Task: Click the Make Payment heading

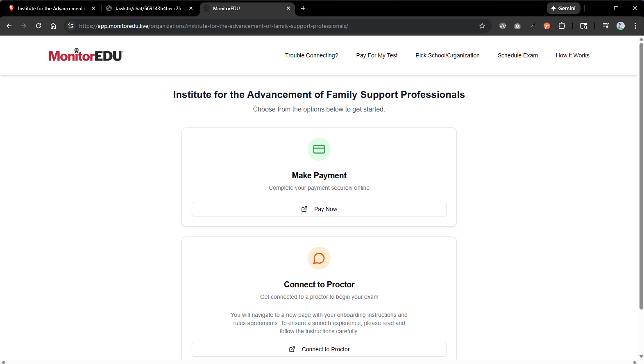Action: pyautogui.click(x=319, y=175)
